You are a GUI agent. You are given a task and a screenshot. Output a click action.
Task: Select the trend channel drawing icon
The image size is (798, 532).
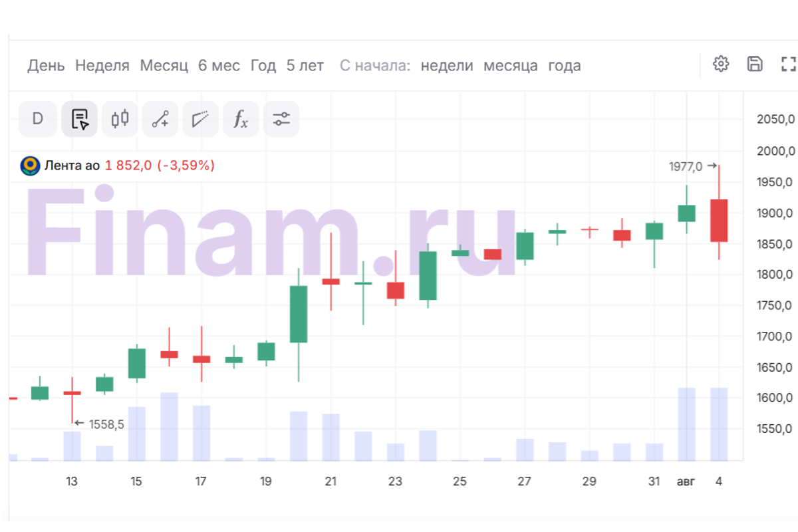click(x=201, y=119)
